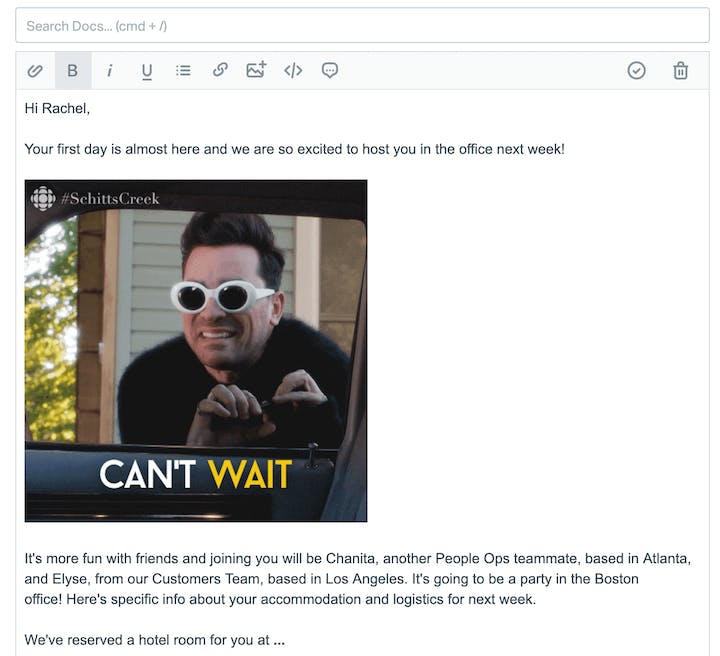Viewport: 720px width, 656px height.
Task: Toggle italic formatting
Action: [109, 71]
